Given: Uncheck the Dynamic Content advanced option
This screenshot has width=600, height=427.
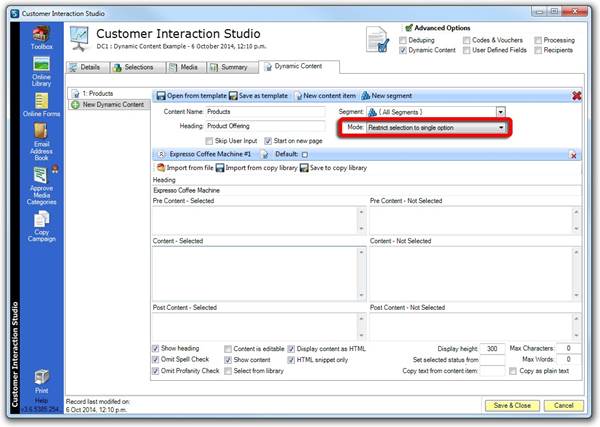Looking at the screenshot, I should [x=403, y=51].
